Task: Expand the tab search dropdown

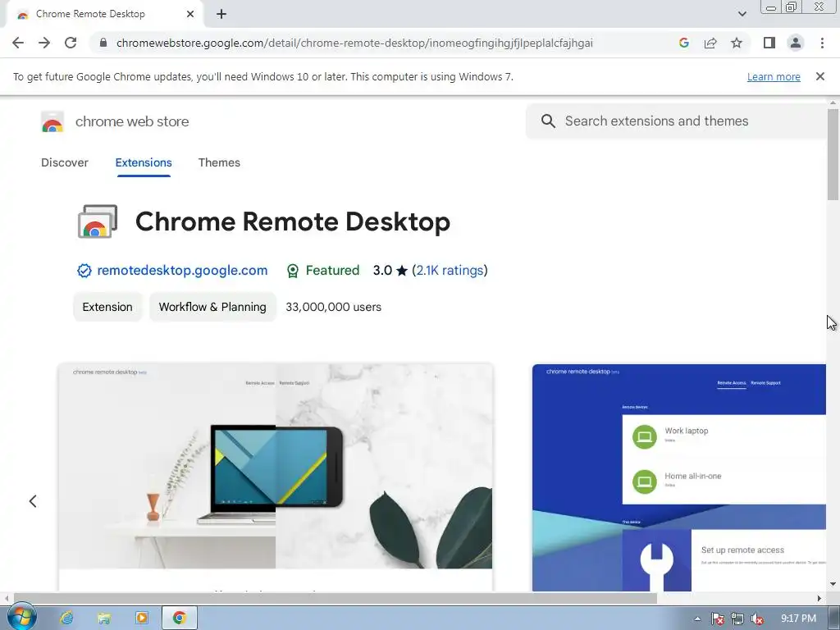Action: coord(742,14)
